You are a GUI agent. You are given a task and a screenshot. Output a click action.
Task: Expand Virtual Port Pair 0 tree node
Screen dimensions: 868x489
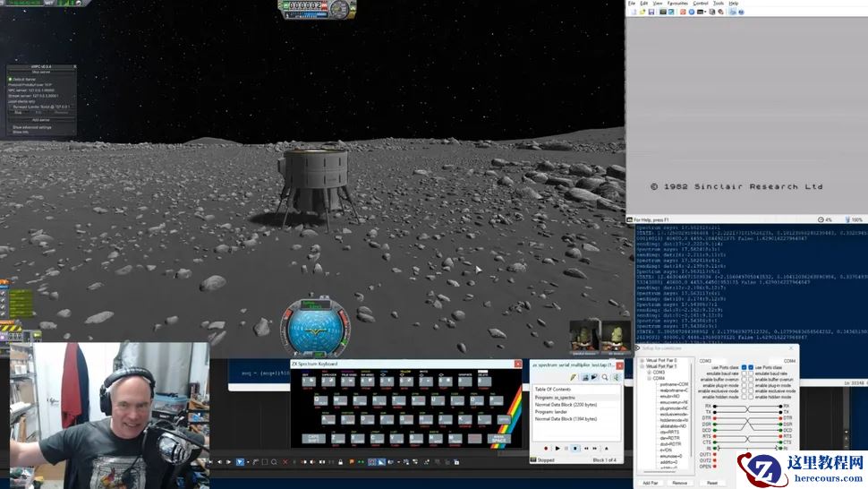642,361
